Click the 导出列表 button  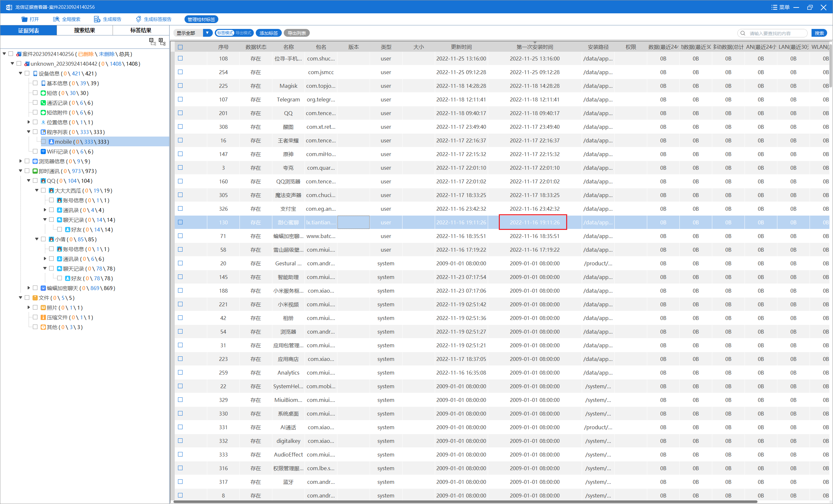[296, 33]
